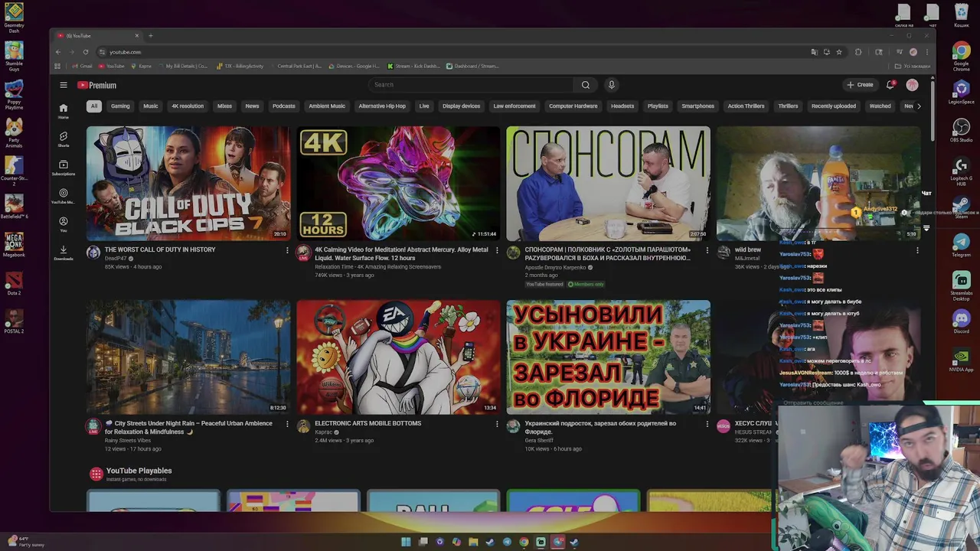Open options for 4K Calming Video
This screenshot has height=551, width=980.
tap(497, 250)
